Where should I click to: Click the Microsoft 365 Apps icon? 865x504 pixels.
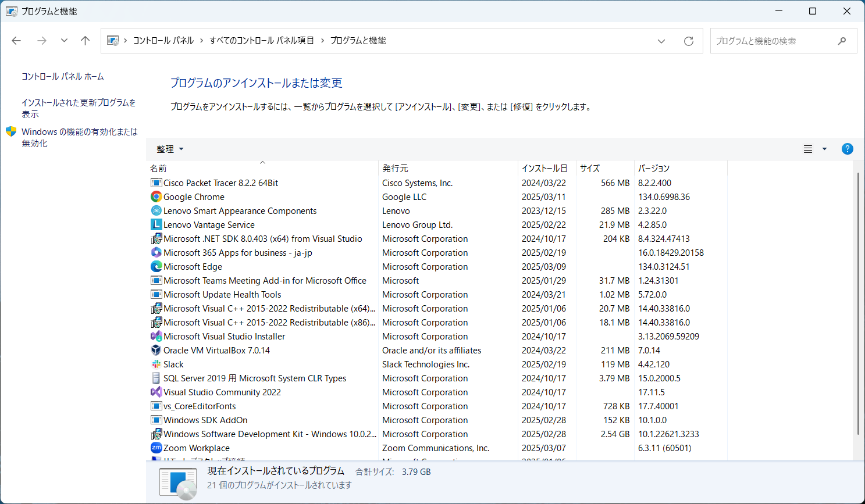(156, 253)
